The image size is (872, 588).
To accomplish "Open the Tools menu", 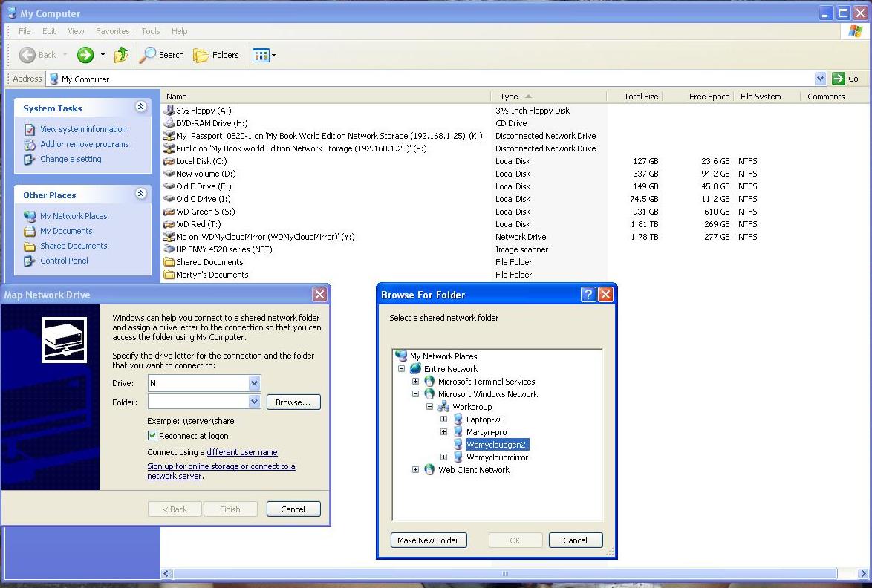I will tap(151, 31).
